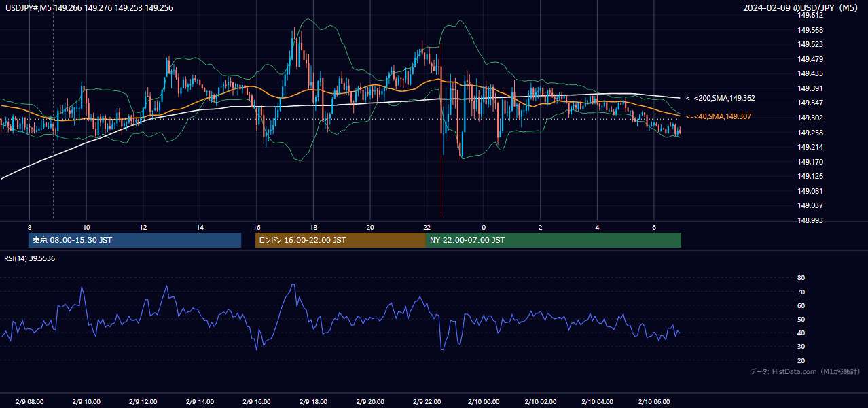Click RSI scale value 60
The width and height of the screenshot is (868, 408).
pyautogui.click(x=801, y=305)
